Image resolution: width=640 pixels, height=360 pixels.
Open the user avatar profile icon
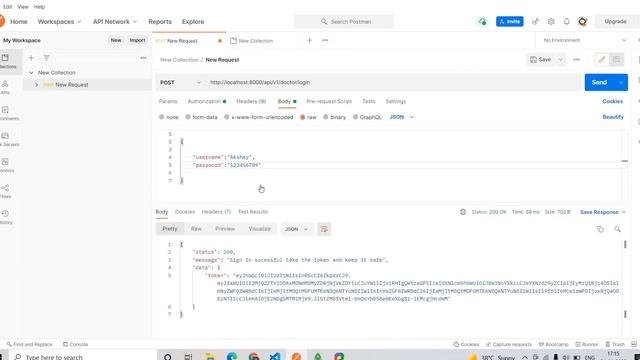582,22
